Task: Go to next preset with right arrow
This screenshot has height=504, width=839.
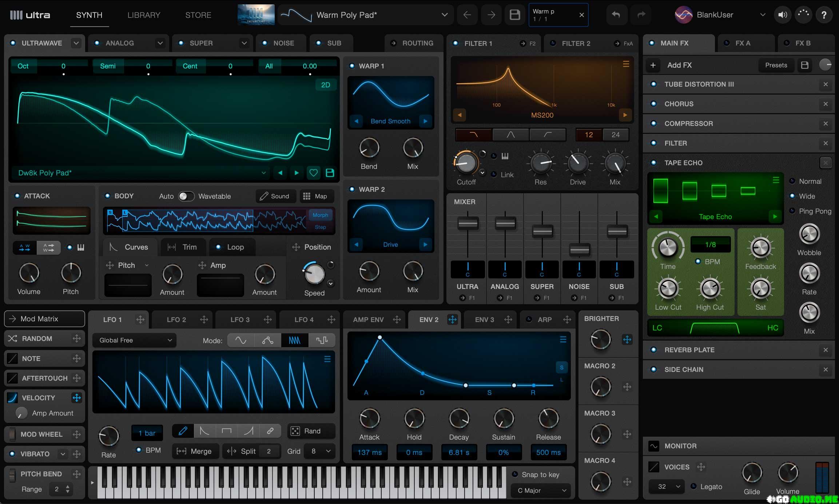Action: (491, 15)
